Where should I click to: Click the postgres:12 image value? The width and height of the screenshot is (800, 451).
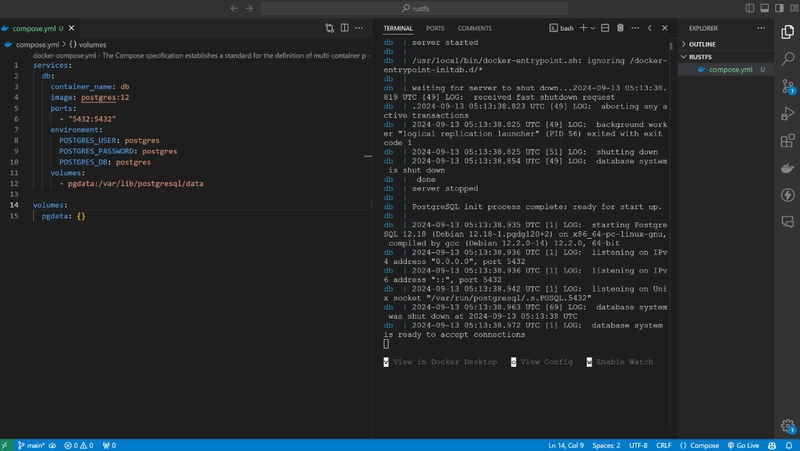pos(105,97)
